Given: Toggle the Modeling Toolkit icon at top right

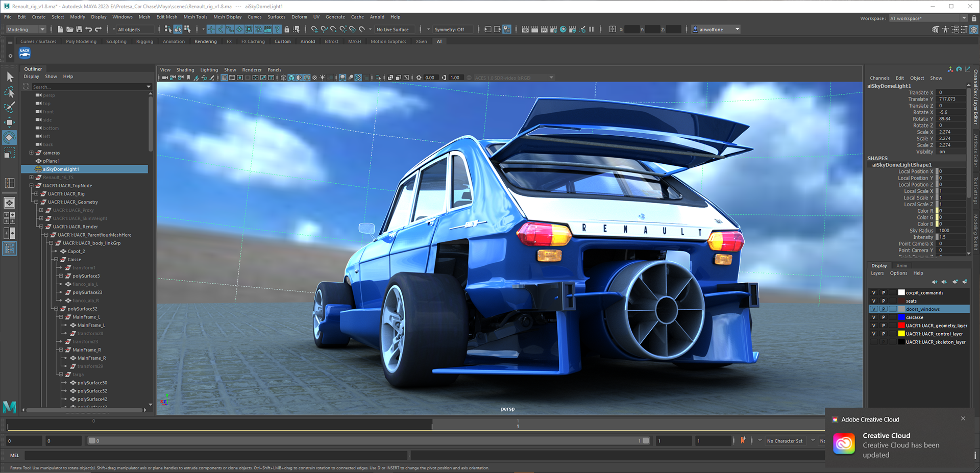Looking at the screenshot, I should coord(936,30).
